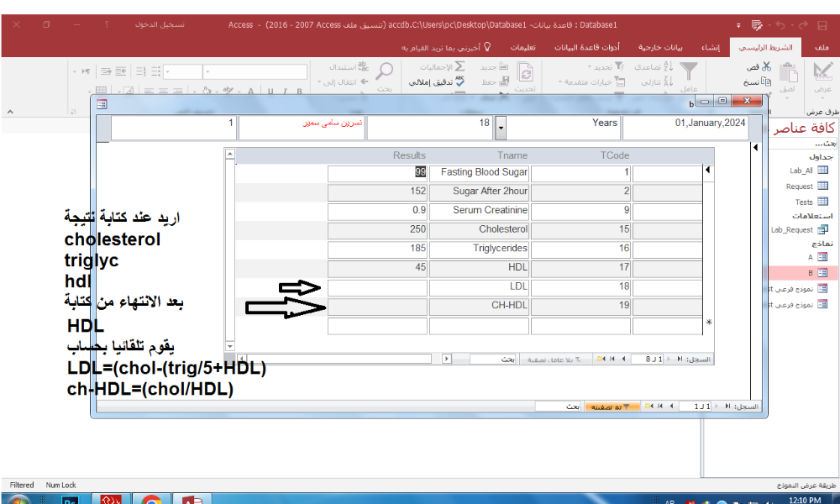Click the لصق (Paste) clipboard icon

788,73
